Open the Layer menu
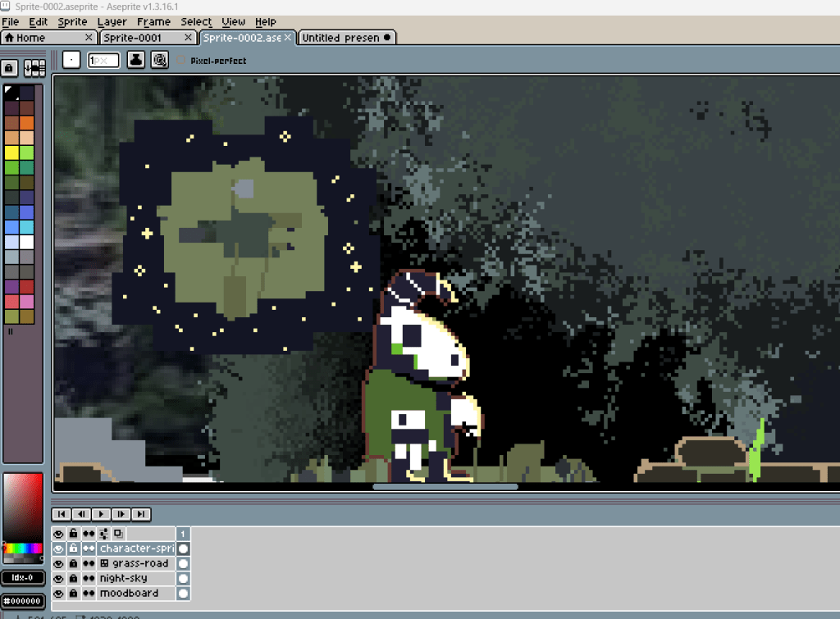The height and width of the screenshot is (619, 840). point(112,22)
